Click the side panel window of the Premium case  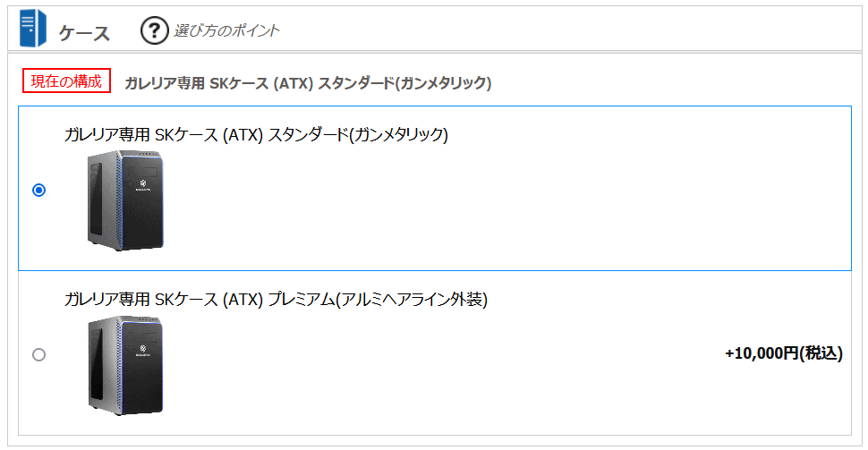tap(97, 363)
